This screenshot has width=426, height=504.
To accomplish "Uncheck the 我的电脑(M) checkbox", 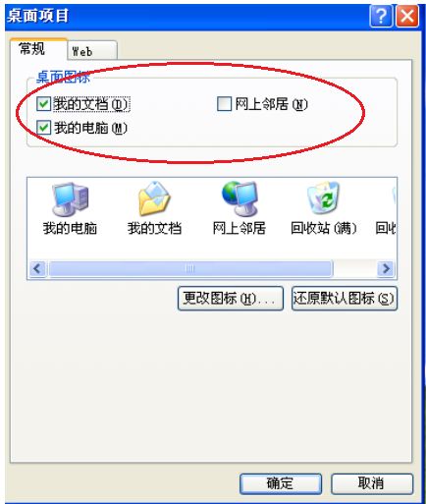I will tap(43, 128).
